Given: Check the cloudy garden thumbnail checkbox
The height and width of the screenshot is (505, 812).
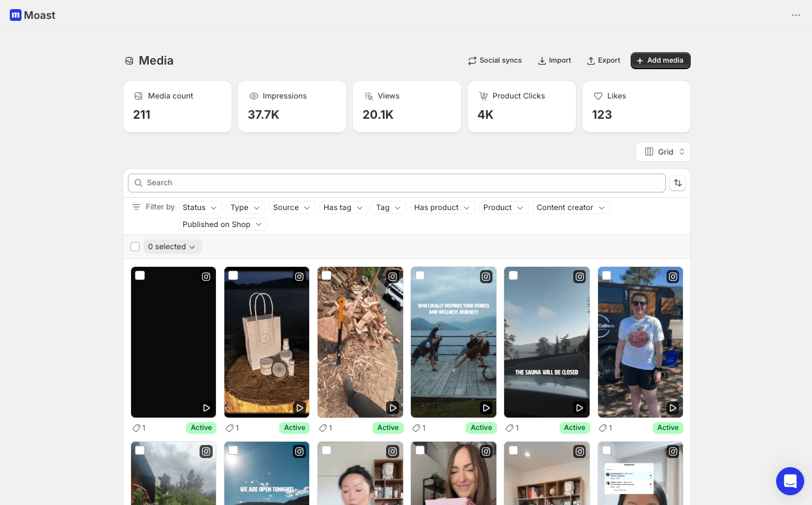Looking at the screenshot, I should (140, 450).
